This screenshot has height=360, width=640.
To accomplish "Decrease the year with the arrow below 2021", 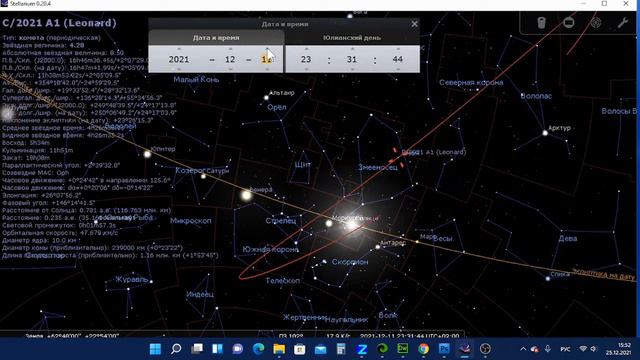I will tap(179, 70).
